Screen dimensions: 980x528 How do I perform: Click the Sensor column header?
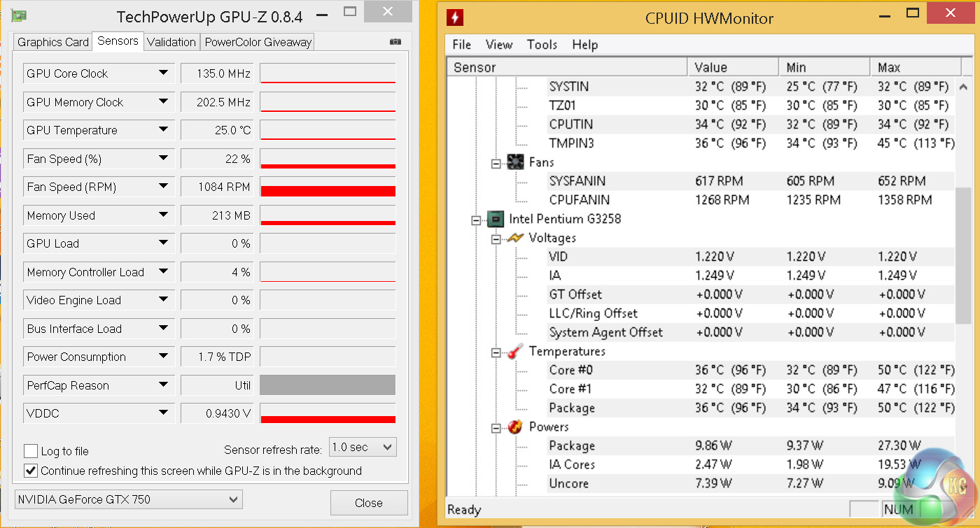(568, 67)
